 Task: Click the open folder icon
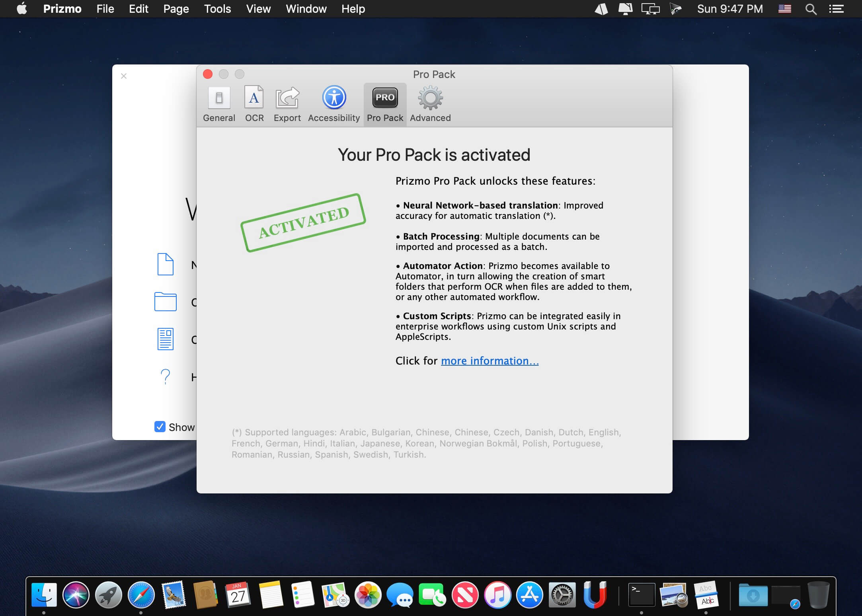coord(165,302)
